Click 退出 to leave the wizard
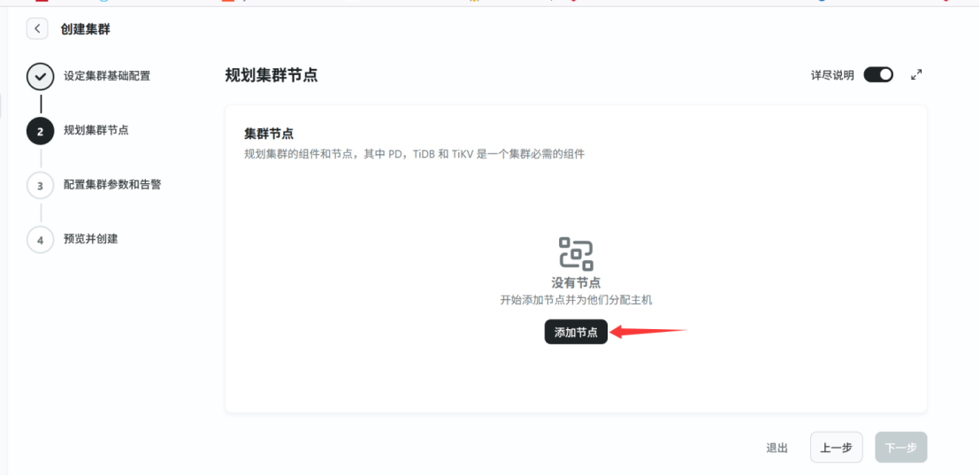This screenshot has height=476, width=980. [x=777, y=449]
